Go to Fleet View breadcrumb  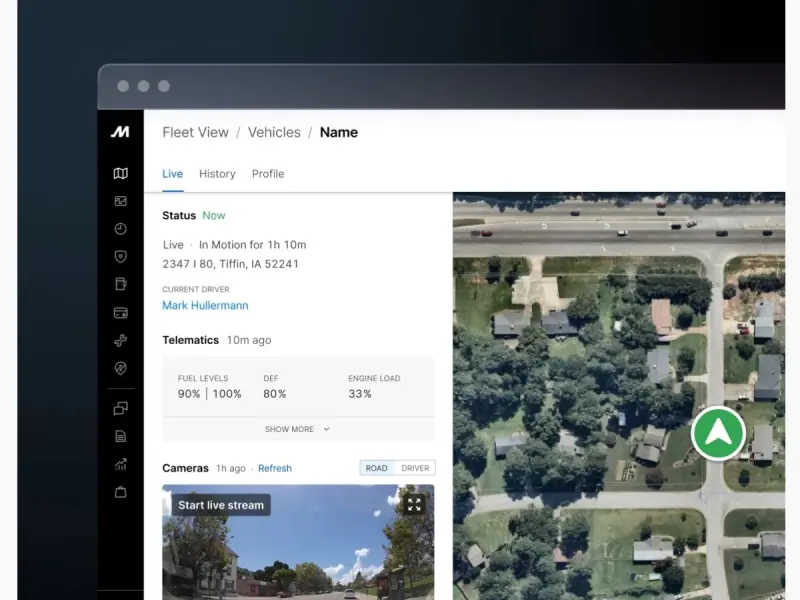click(x=195, y=132)
